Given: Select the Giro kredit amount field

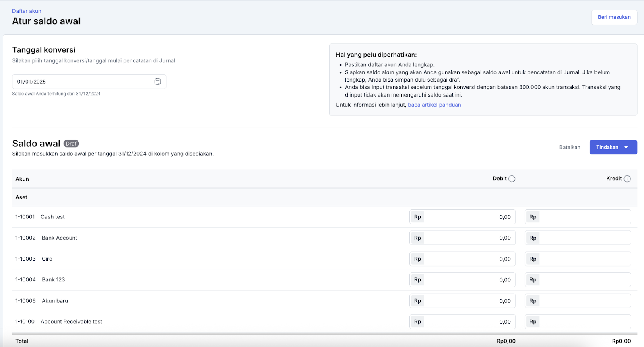Looking at the screenshot, I should point(584,259).
